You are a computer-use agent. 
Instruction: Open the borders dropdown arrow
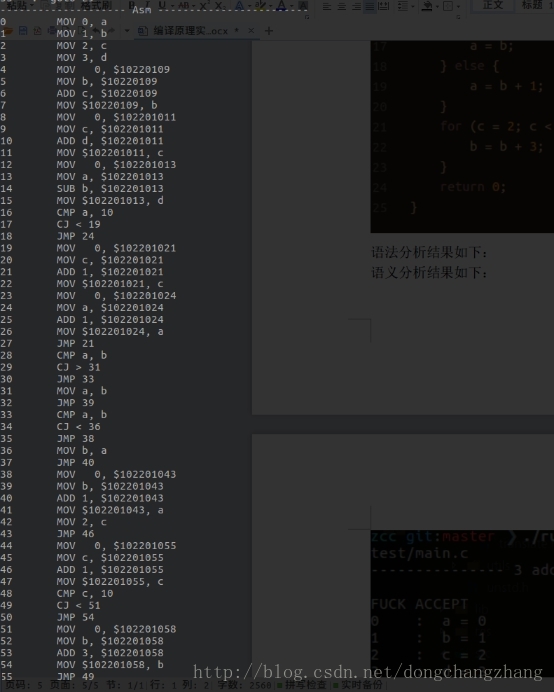pos(458,6)
